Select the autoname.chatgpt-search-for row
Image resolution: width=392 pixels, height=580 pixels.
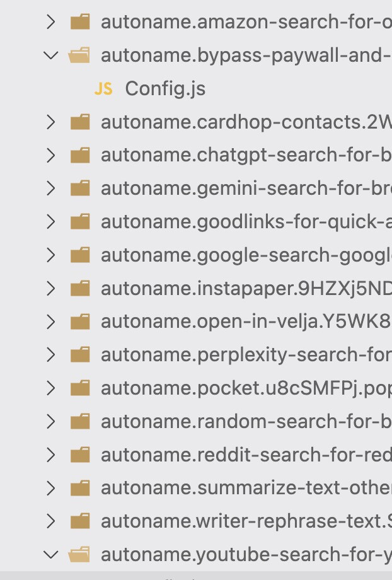pyautogui.click(x=196, y=155)
